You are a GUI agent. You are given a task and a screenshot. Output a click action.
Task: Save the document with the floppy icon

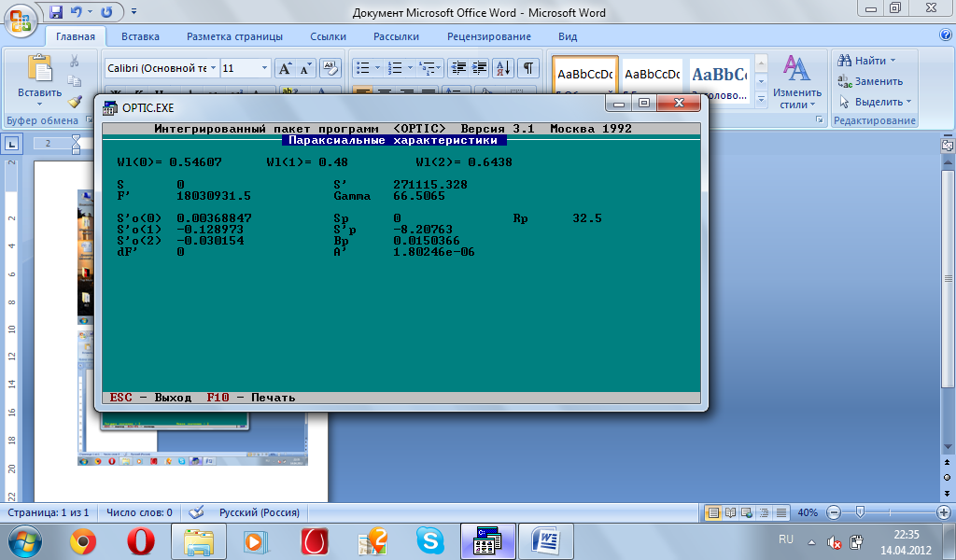pos(56,11)
